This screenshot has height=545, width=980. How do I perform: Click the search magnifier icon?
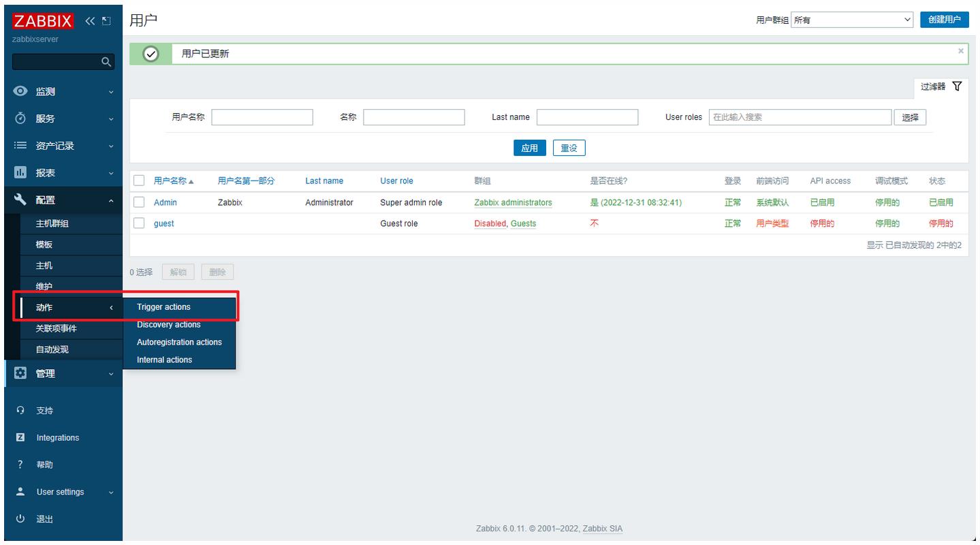point(106,62)
